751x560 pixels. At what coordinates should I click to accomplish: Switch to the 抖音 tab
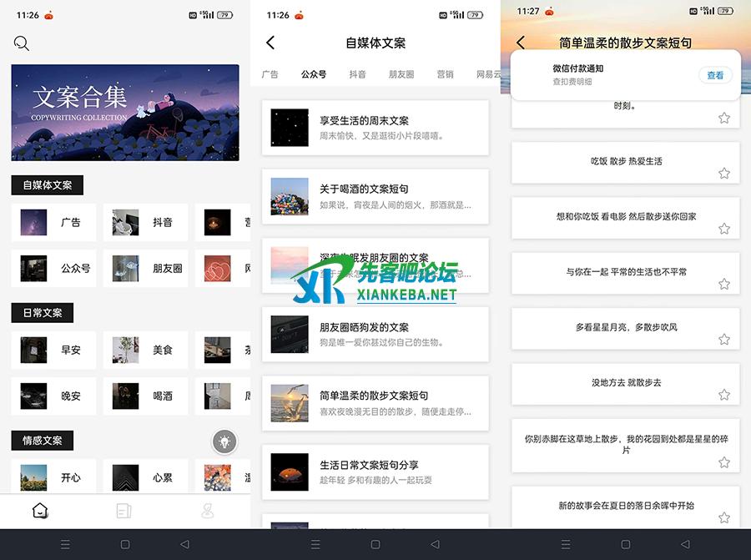point(357,74)
